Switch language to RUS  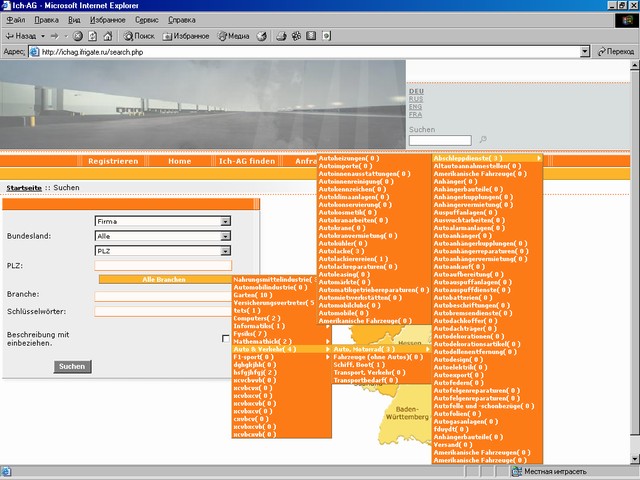[416, 99]
